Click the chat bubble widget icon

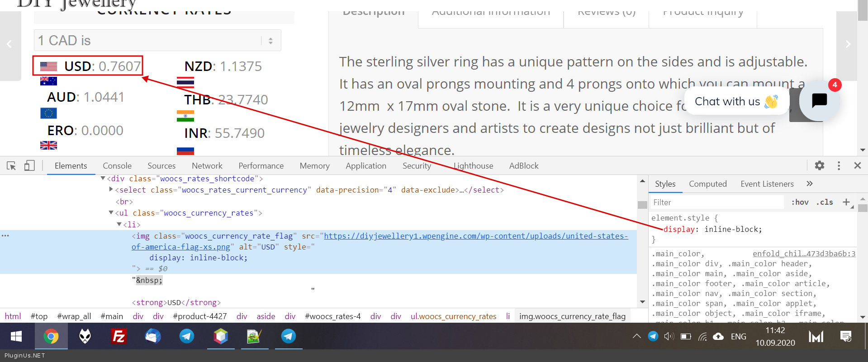coord(819,100)
